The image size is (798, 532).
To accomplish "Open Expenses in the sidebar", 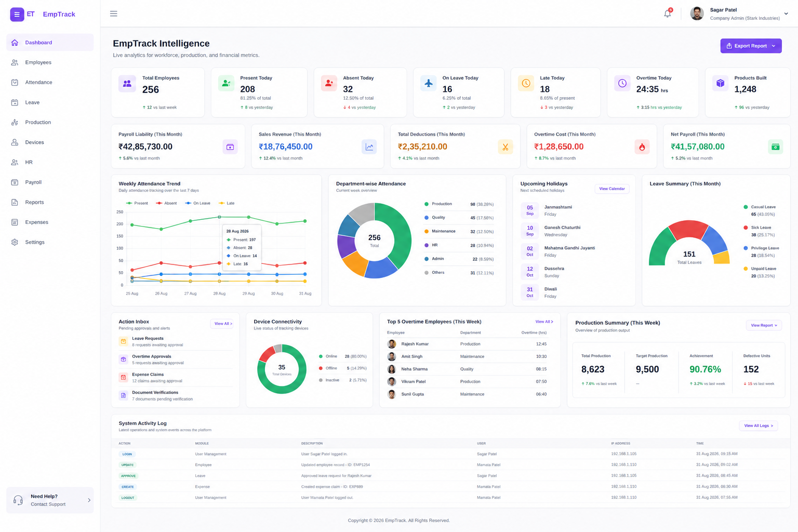I will (50, 222).
